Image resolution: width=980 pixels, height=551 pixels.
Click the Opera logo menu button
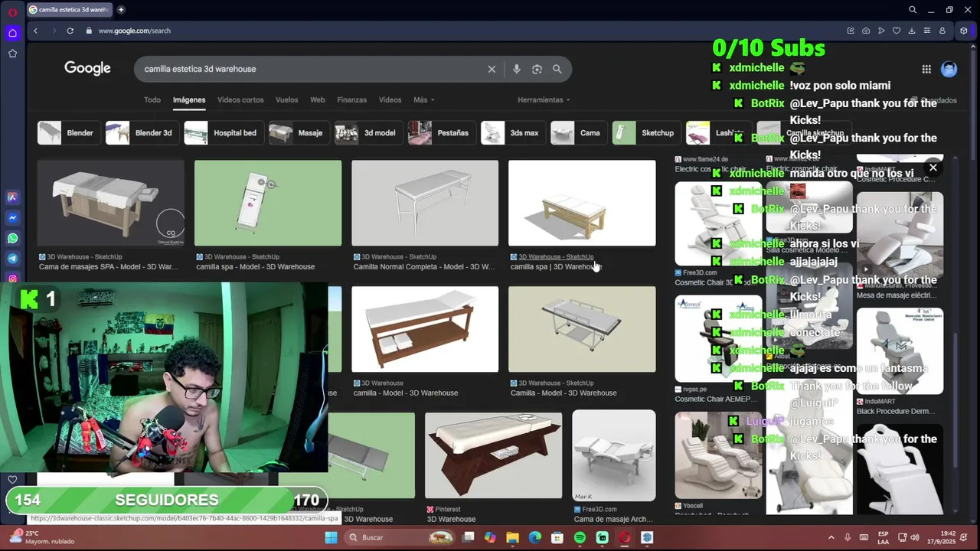(x=12, y=11)
